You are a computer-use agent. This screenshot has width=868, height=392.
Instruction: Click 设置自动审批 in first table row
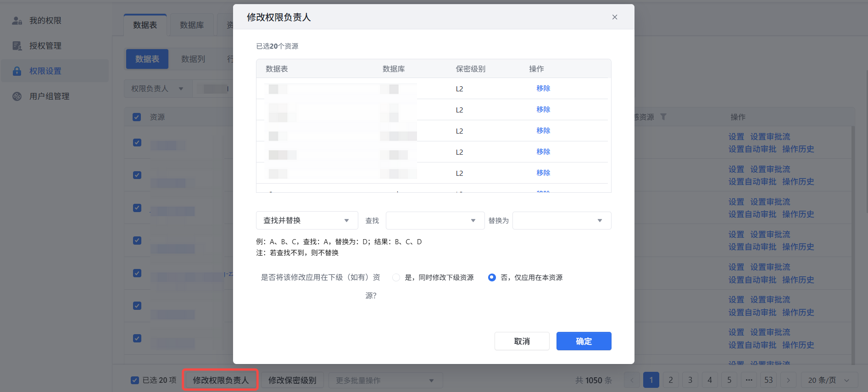click(752, 149)
